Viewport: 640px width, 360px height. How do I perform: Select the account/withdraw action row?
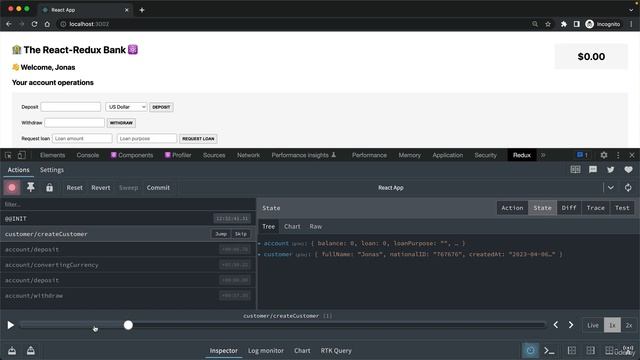128,296
